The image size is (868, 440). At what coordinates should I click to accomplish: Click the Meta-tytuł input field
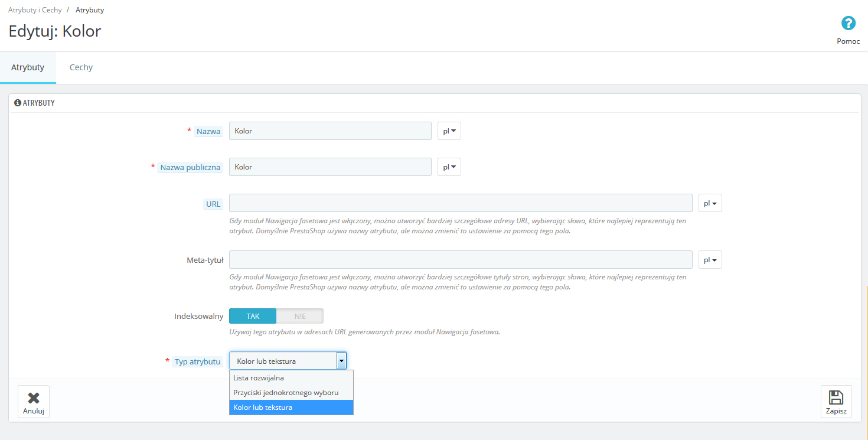pos(461,260)
